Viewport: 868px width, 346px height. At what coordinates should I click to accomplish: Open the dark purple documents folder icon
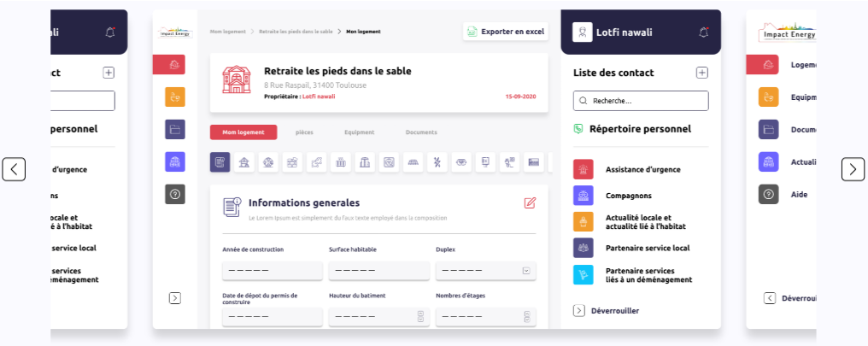coord(175,129)
